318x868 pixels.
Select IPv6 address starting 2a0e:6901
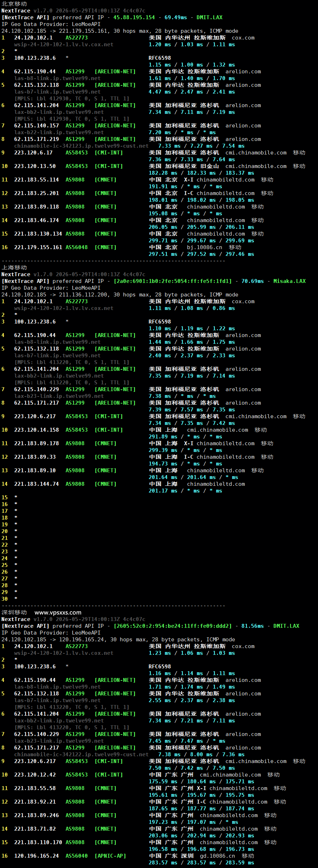click(173, 281)
